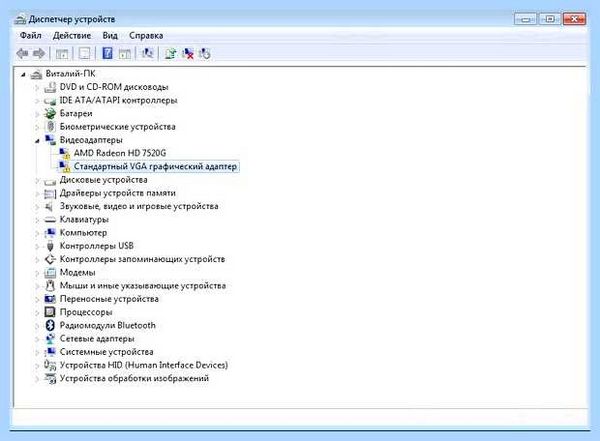Image resolution: width=600 pixels, height=441 pixels.
Task: Disable device toolbar icon with down arrow
Action: tap(205, 54)
